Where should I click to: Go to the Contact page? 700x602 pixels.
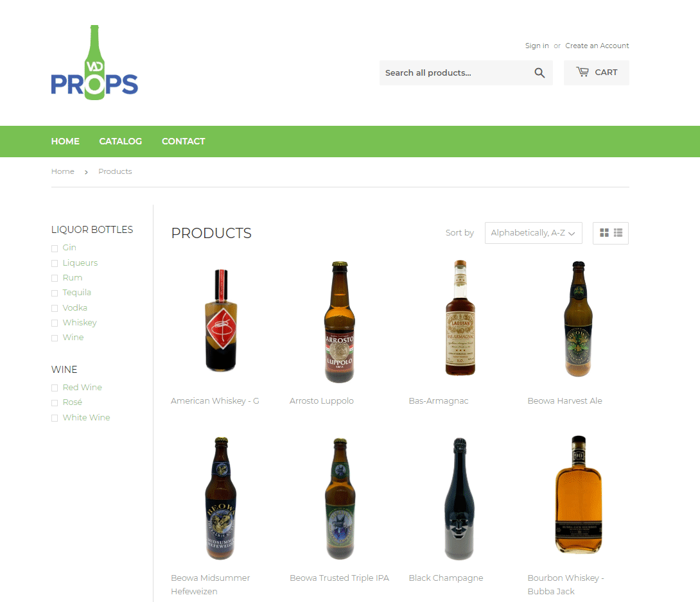(x=183, y=141)
